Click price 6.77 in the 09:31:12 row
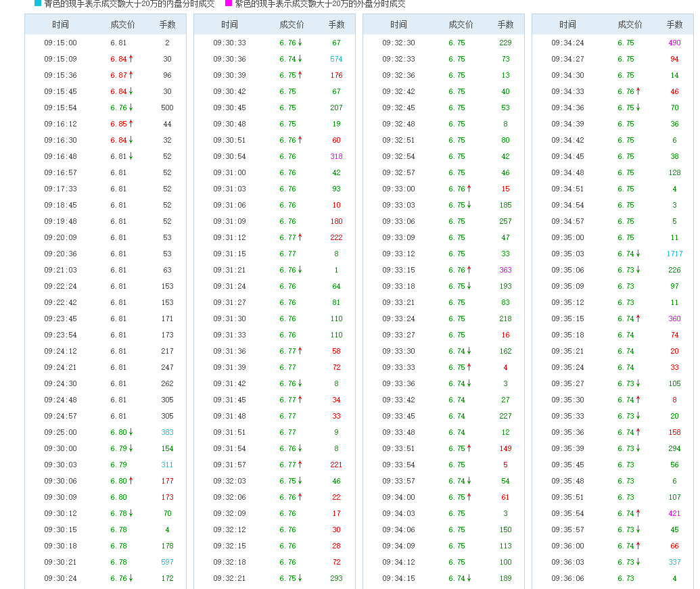The image size is (700, 589). [287, 237]
